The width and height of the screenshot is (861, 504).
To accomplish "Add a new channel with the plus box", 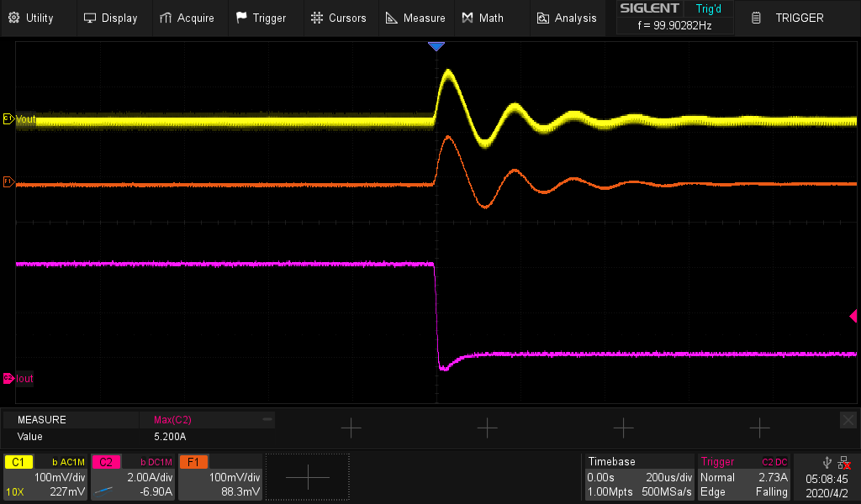I will [x=308, y=477].
